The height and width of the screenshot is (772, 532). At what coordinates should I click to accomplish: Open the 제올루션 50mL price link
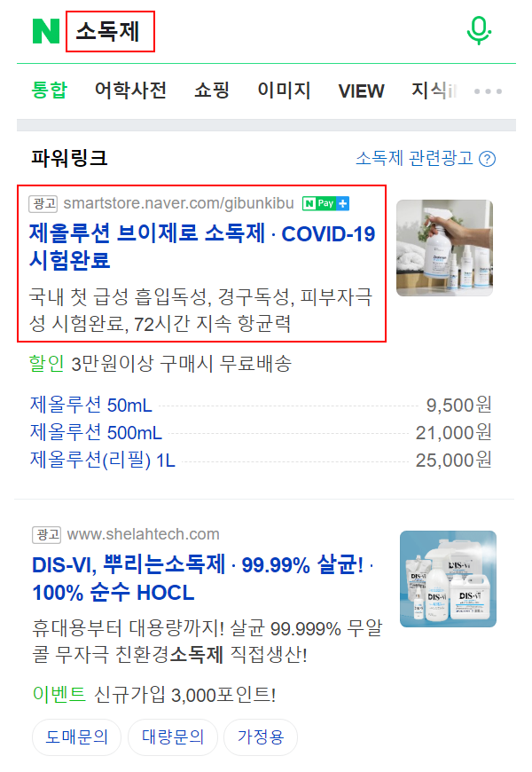click(91, 406)
